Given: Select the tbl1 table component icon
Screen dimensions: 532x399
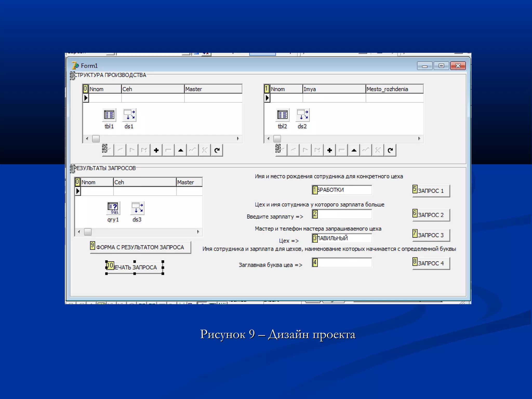Looking at the screenshot, I should (x=109, y=115).
